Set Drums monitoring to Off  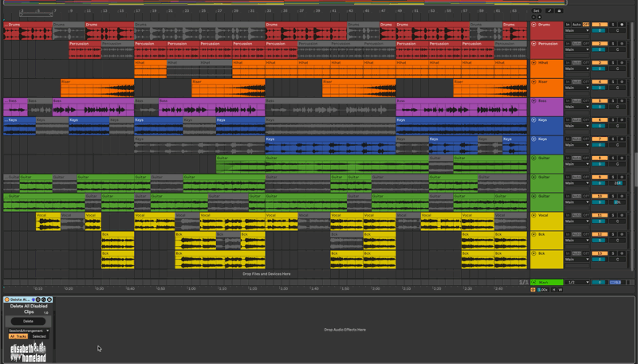click(586, 25)
